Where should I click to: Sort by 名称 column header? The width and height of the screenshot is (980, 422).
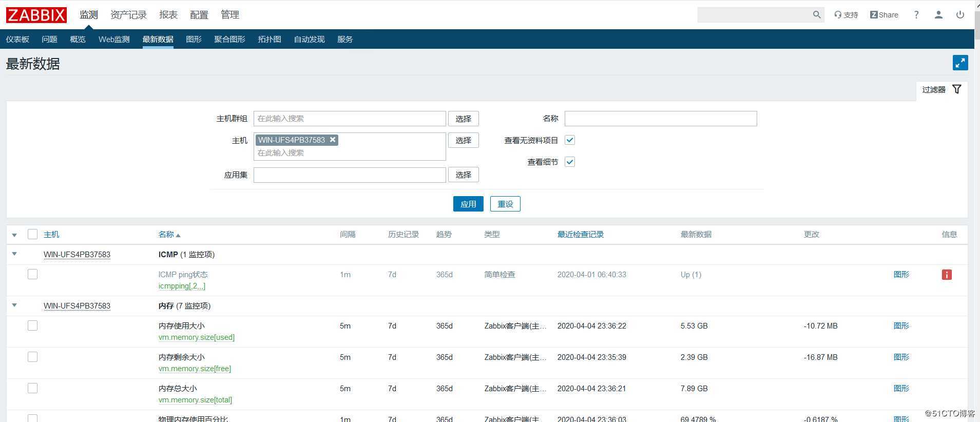click(169, 234)
